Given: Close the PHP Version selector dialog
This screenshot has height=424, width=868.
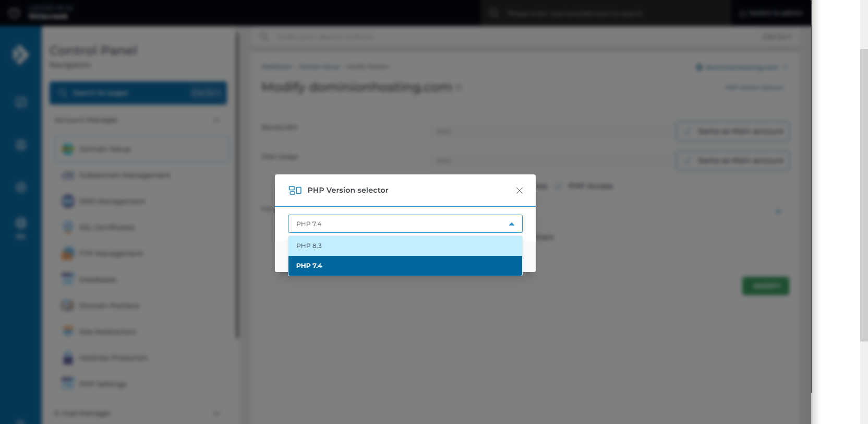Looking at the screenshot, I should (x=519, y=191).
